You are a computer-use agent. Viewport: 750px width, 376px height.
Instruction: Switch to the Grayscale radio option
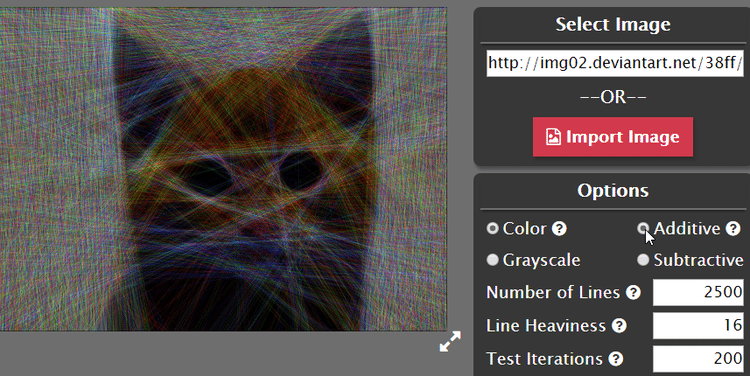[x=493, y=260]
